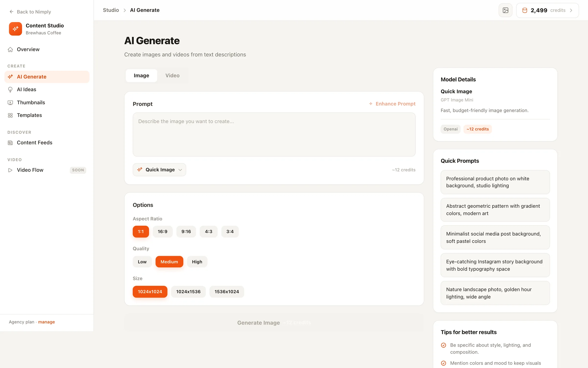Set quality to High
588x368 pixels.
(197, 262)
